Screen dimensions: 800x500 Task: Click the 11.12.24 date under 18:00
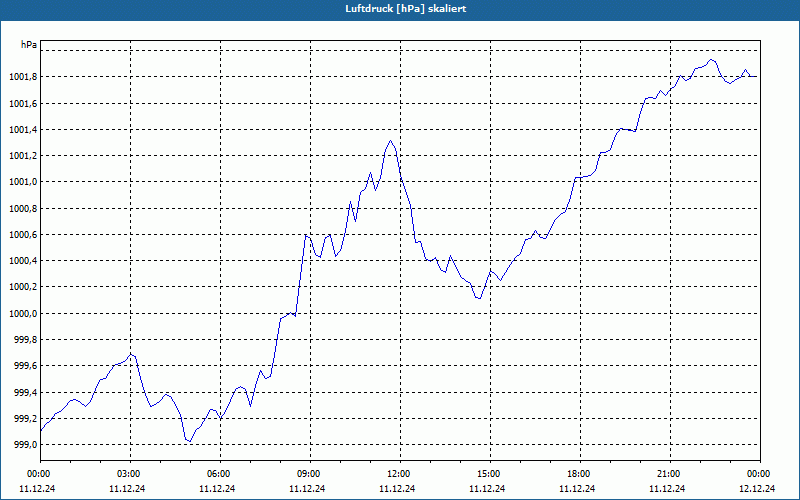577,488
